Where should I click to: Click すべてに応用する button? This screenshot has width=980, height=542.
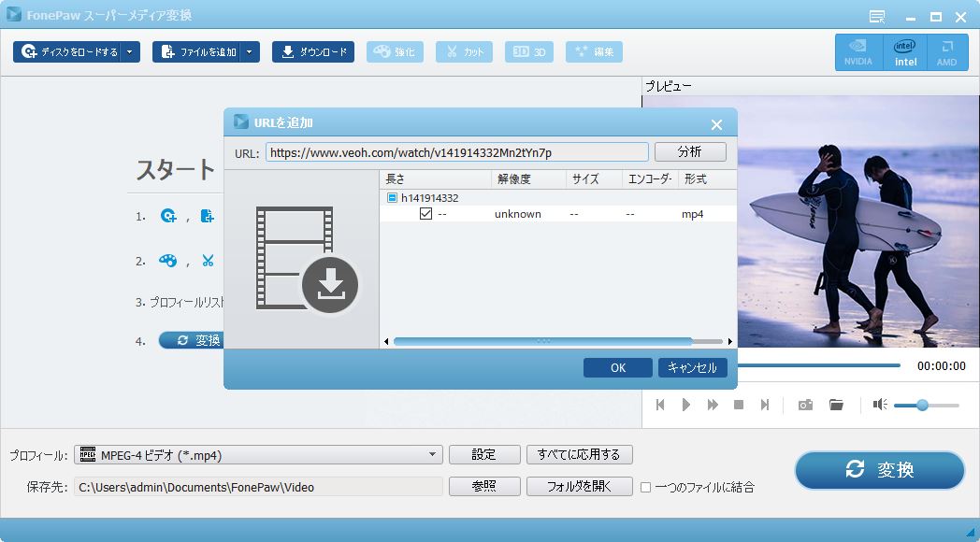pos(579,454)
